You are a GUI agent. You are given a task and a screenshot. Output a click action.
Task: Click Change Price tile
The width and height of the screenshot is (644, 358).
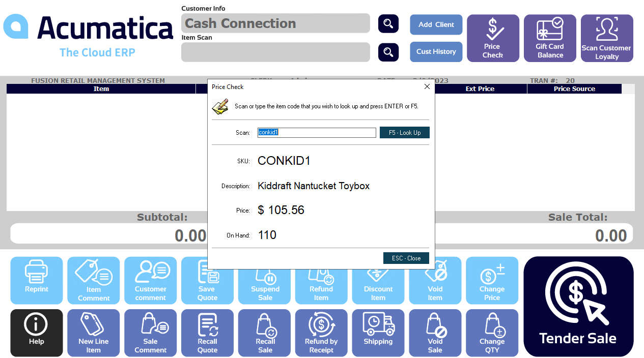492,280
